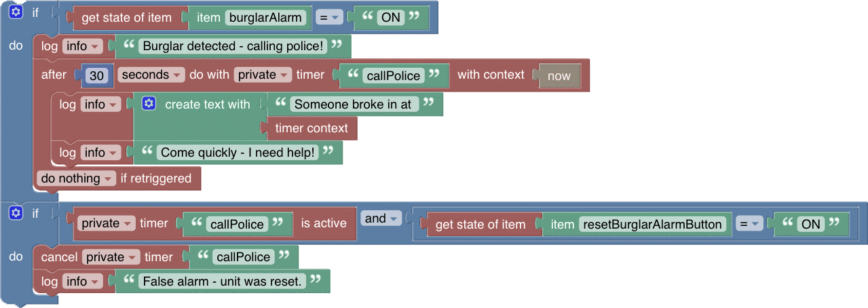This screenshot has width=868, height=308.
Task: Open the equals operator dropdown beside burglarAlarm
Action: pyautogui.click(x=328, y=18)
